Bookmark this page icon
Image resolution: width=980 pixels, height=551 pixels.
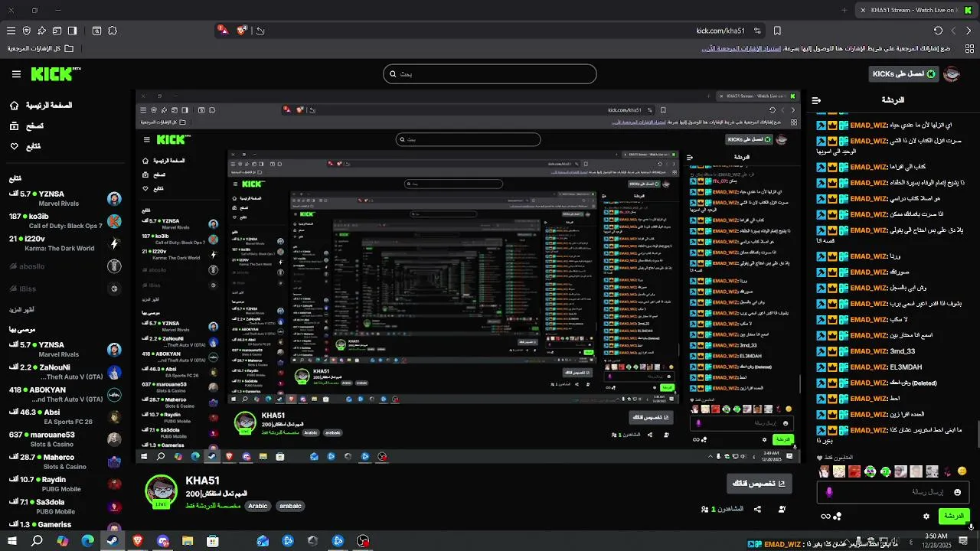point(777,31)
